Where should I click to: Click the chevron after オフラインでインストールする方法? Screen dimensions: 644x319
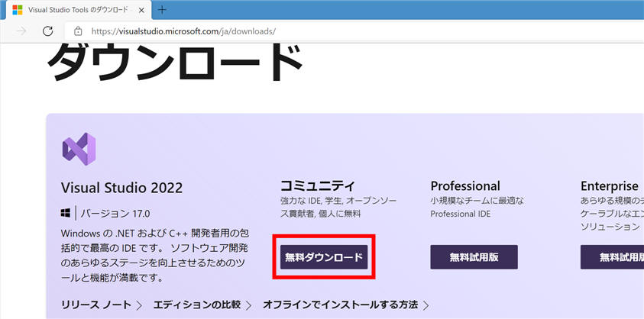426,305
